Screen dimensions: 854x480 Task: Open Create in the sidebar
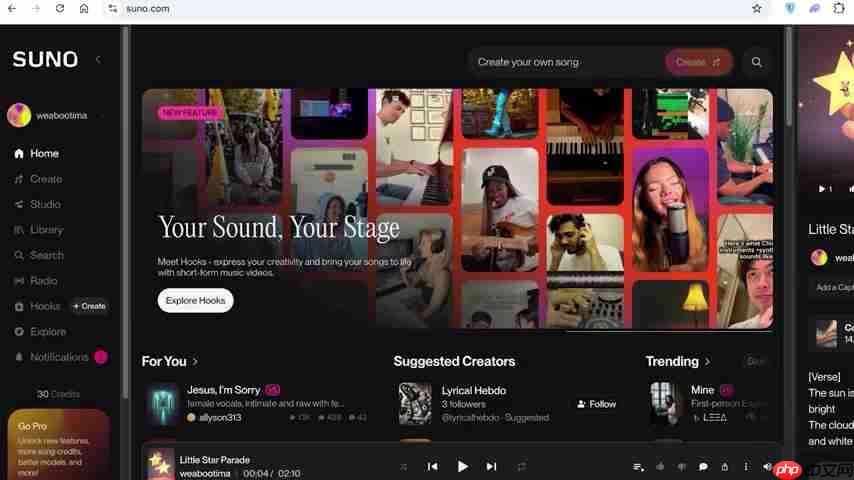[38, 179]
